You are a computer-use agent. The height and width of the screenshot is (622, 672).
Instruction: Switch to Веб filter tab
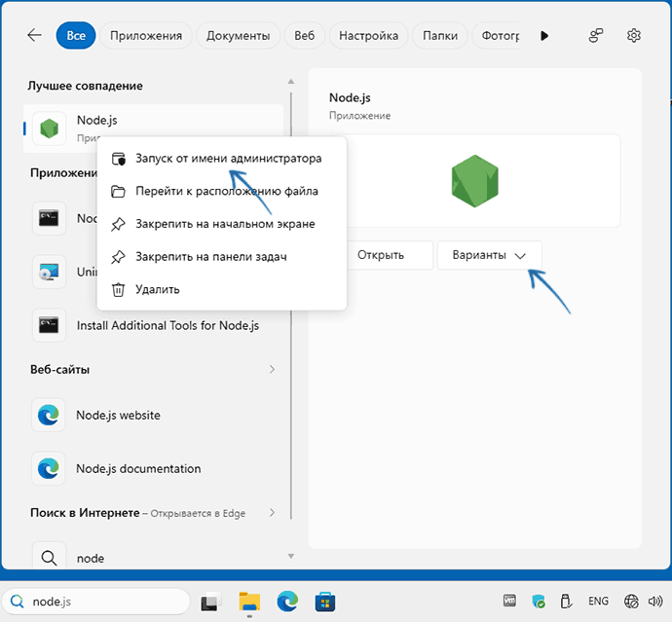(x=304, y=36)
